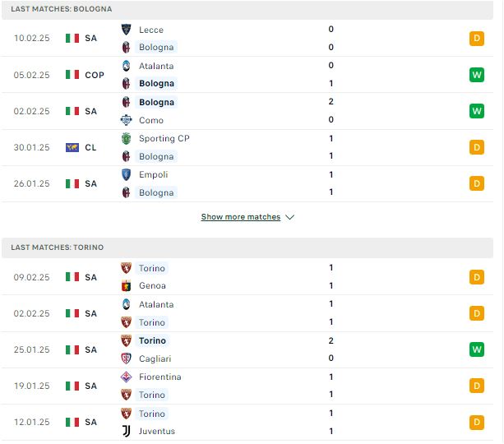Image resolution: width=504 pixels, height=444 pixels.
Task: Click the W badge for Torino vs Cagliari
Action: click(x=477, y=349)
